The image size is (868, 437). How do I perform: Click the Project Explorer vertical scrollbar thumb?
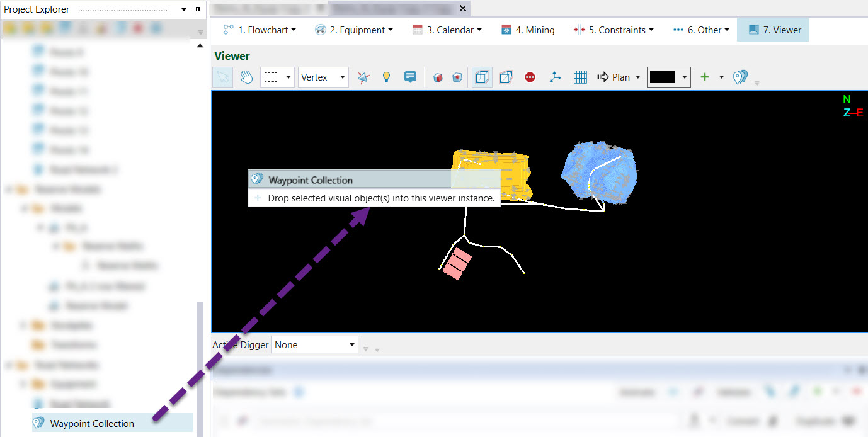point(200,368)
